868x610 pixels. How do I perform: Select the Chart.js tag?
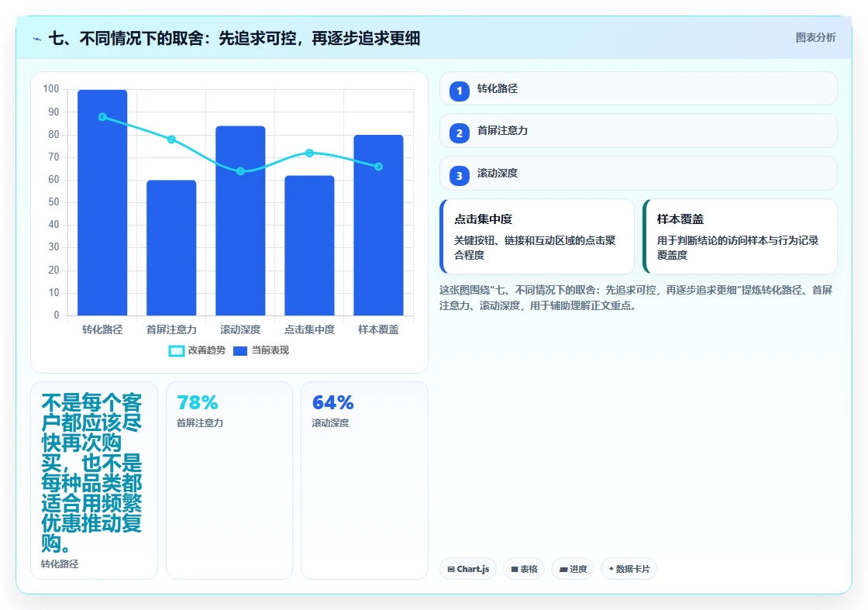coord(468,569)
